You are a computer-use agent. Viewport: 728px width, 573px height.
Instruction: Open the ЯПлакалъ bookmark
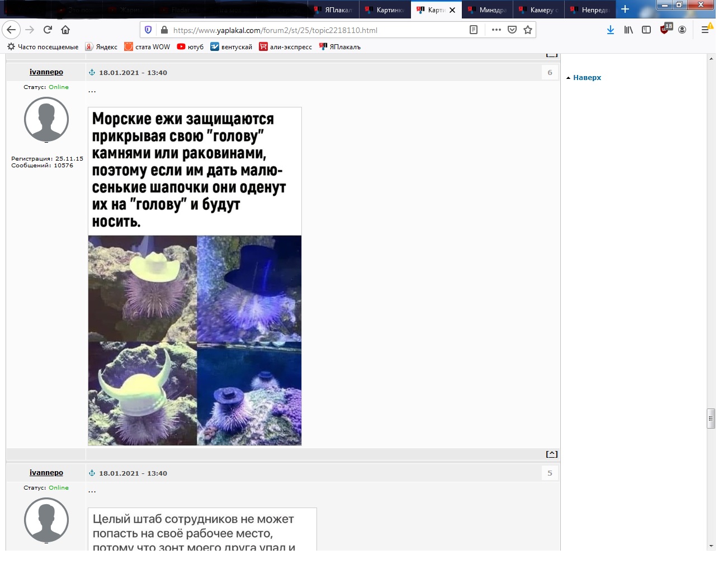(340, 46)
